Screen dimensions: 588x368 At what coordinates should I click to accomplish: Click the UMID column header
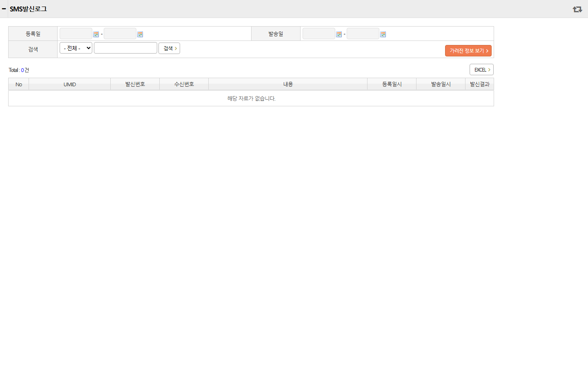pos(70,84)
